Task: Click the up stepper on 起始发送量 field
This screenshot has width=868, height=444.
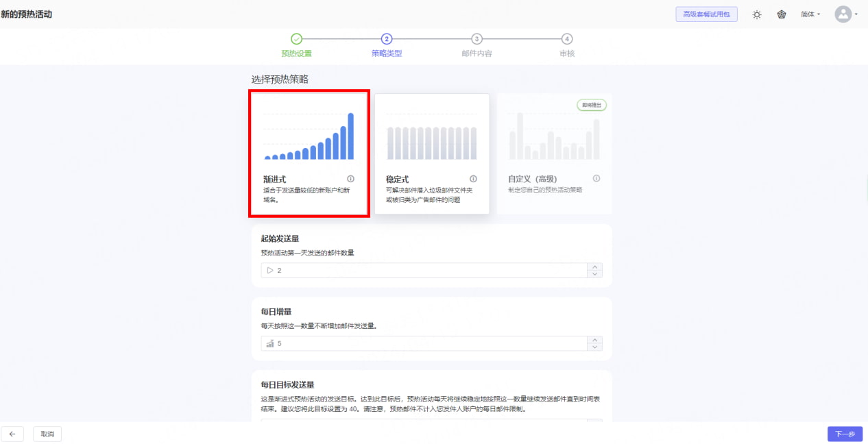Action: (x=594, y=267)
